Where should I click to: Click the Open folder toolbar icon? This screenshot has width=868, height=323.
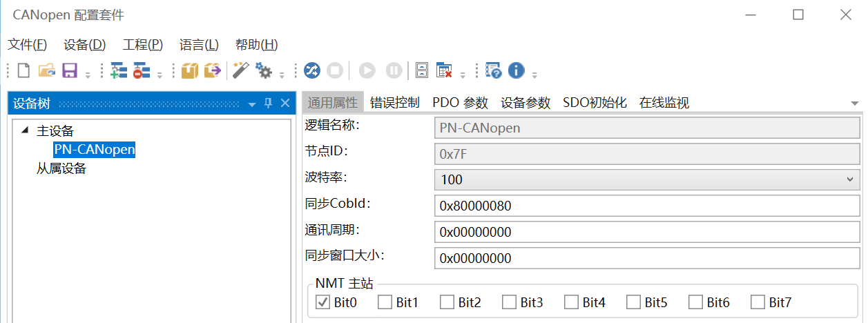(x=46, y=70)
